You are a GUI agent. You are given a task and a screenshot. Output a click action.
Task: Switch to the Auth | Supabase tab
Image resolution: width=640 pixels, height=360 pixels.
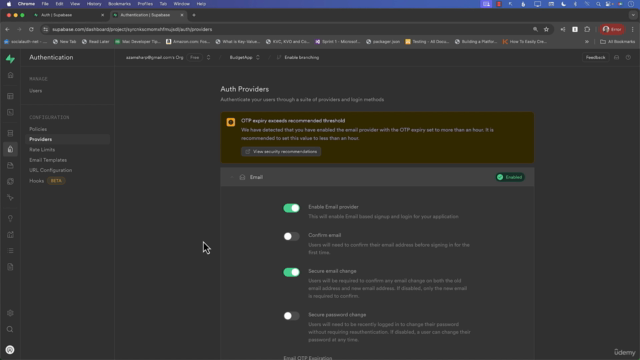(68, 15)
